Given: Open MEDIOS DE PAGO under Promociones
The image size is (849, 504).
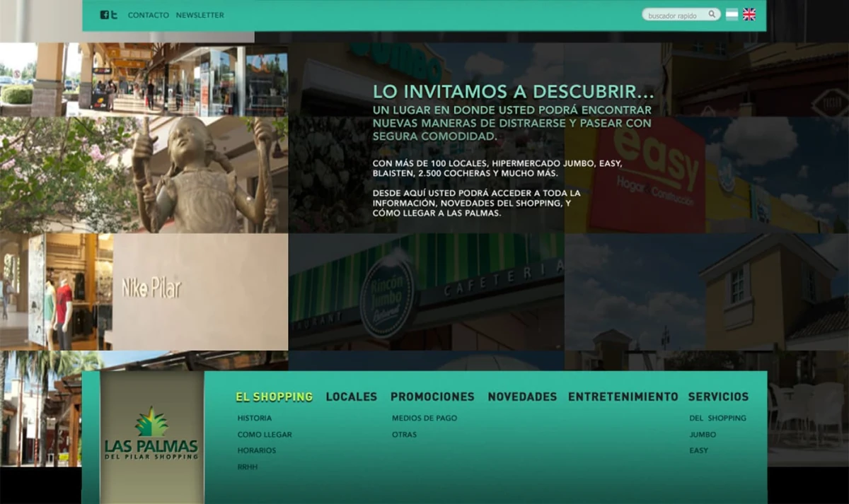Looking at the screenshot, I should coord(424,418).
